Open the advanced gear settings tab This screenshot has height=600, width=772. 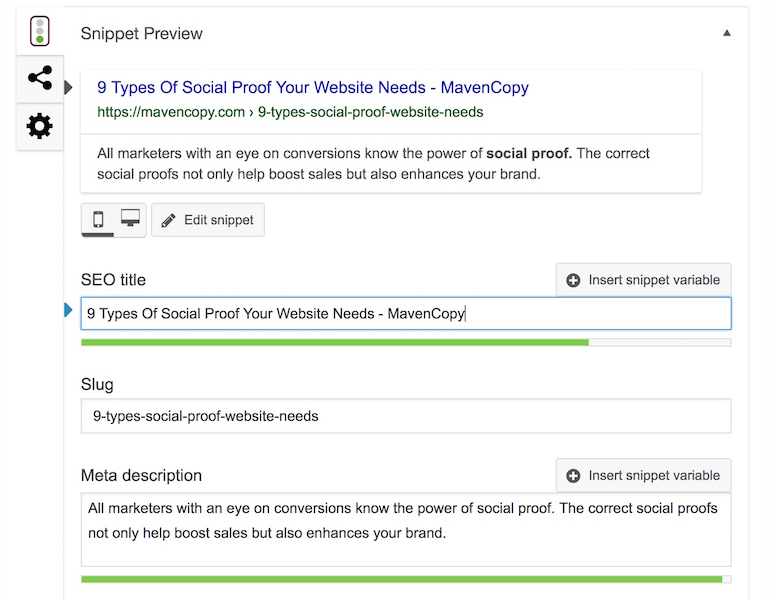(x=39, y=126)
